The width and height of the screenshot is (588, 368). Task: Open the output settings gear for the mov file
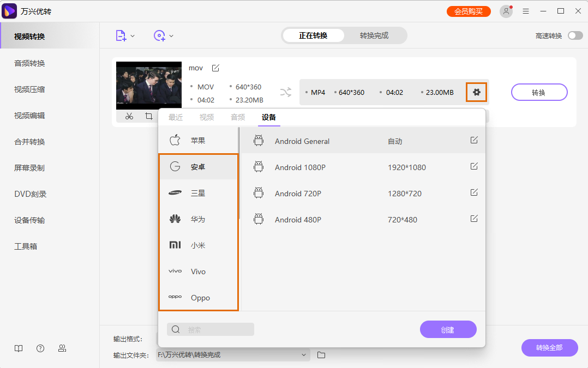(x=476, y=92)
